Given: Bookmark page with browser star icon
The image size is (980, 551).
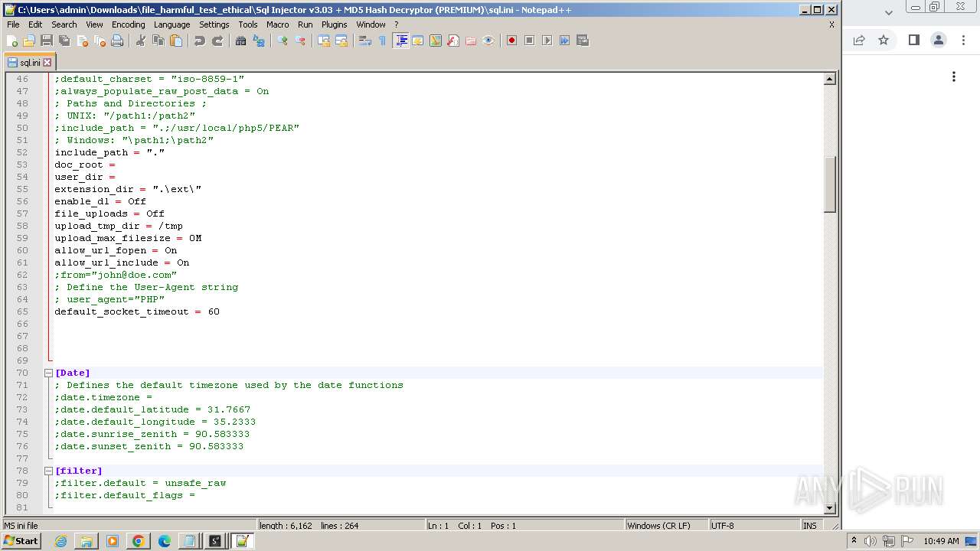Looking at the screenshot, I should point(884,40).
